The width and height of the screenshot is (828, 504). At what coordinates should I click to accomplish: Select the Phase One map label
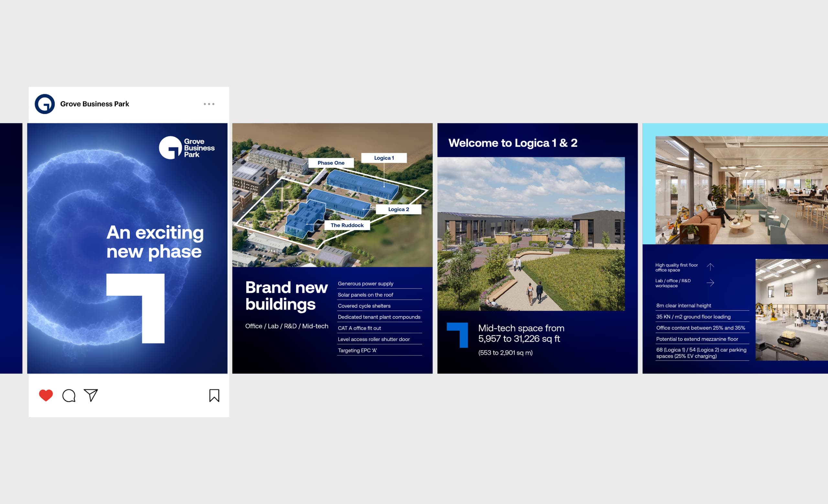[x=331, y=163]
